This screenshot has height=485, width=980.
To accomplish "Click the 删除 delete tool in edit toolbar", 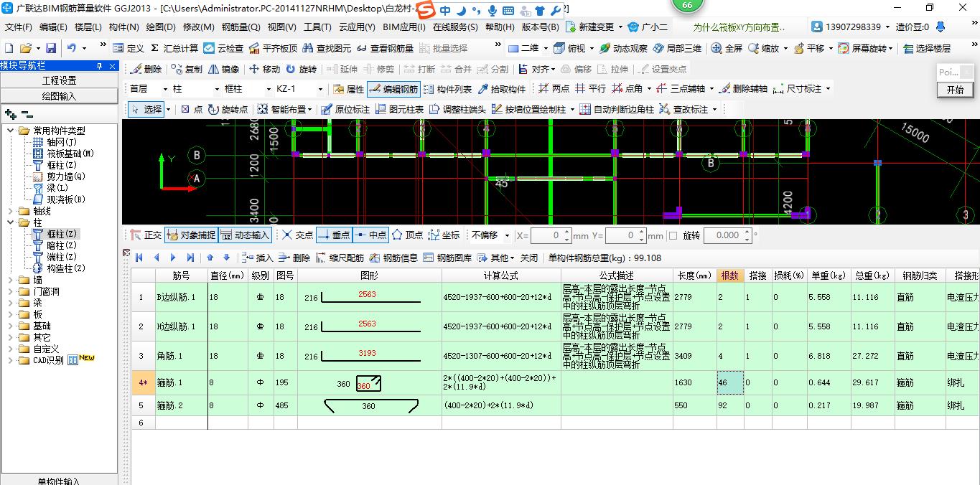I will point(146,69).
